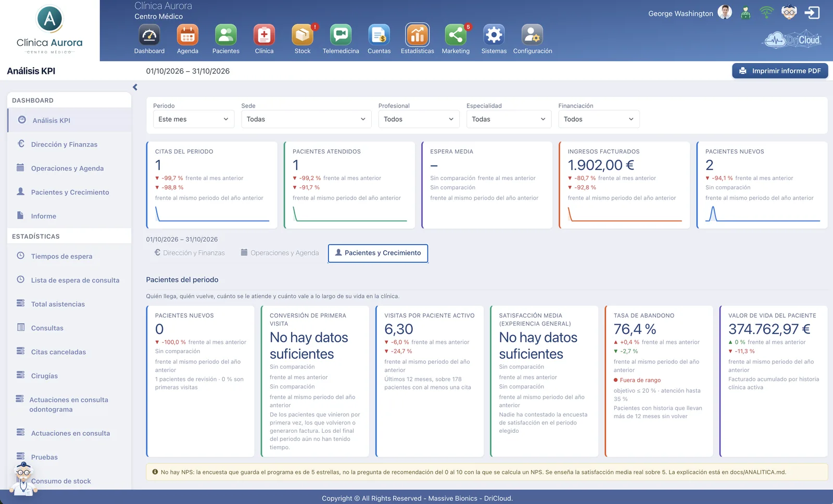The image size is (833, 504).
Task: Open Lista de espera de consulta
Action: (x=69, y=280)
